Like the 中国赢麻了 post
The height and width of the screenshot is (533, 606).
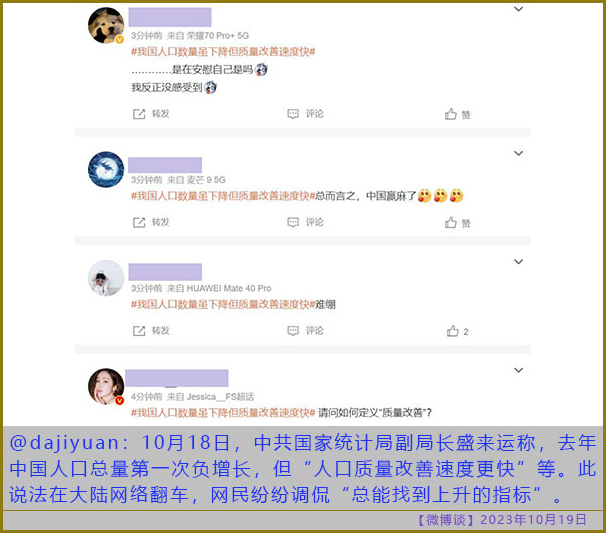(458, 223)
